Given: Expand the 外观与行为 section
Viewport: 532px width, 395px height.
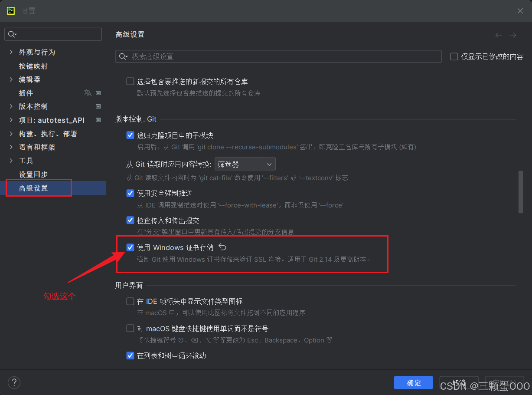Looking at the screenshot, I should click(x=10, y=52).
